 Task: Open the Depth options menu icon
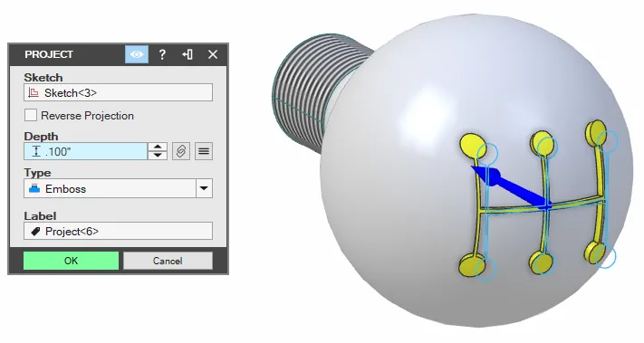(204, 151)
